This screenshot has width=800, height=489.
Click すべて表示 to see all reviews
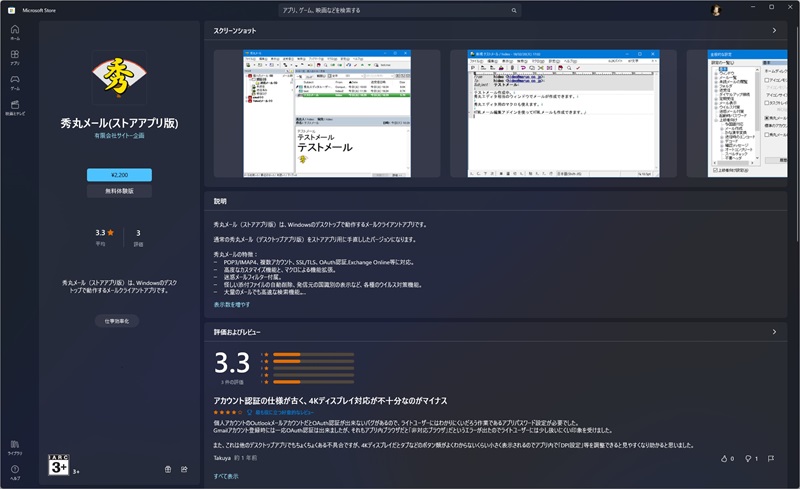(x=226, y=476)
